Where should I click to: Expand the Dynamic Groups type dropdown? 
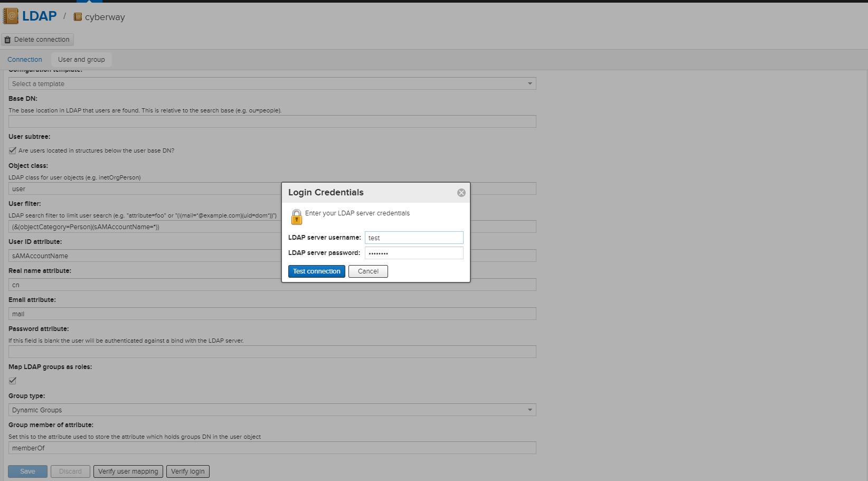pos(272,410)
